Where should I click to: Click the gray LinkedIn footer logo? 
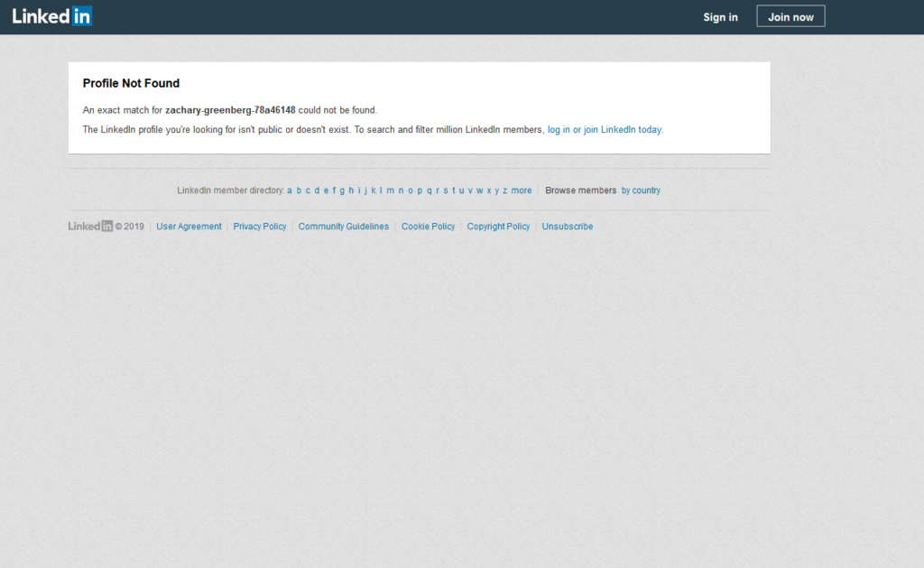click(x=90, y=226)
